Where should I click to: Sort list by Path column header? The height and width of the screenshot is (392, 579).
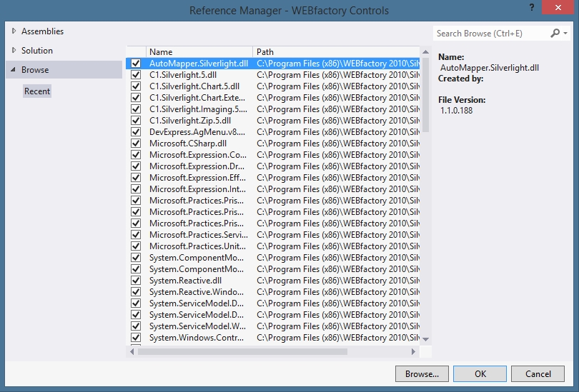point(336,51)
